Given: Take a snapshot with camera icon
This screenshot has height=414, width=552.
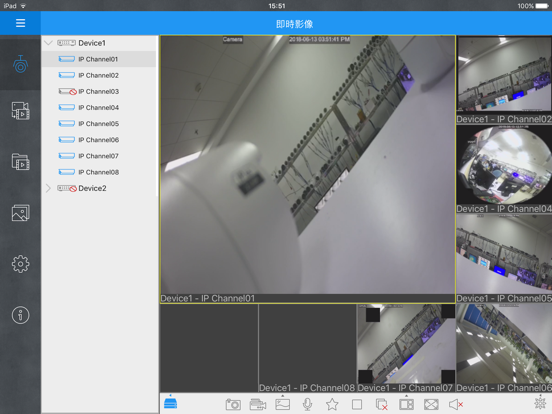Looking at the screenshot, I should [x=233, y=404].
